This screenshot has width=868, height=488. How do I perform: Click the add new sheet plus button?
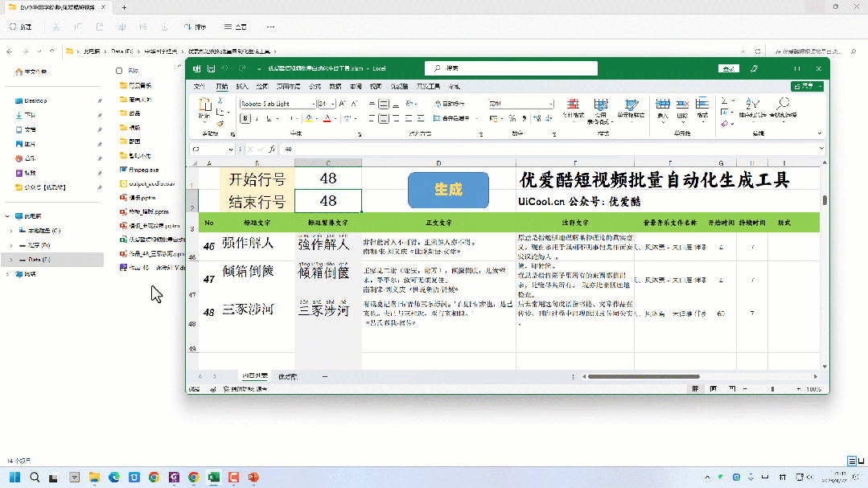[x=325, y=376]
